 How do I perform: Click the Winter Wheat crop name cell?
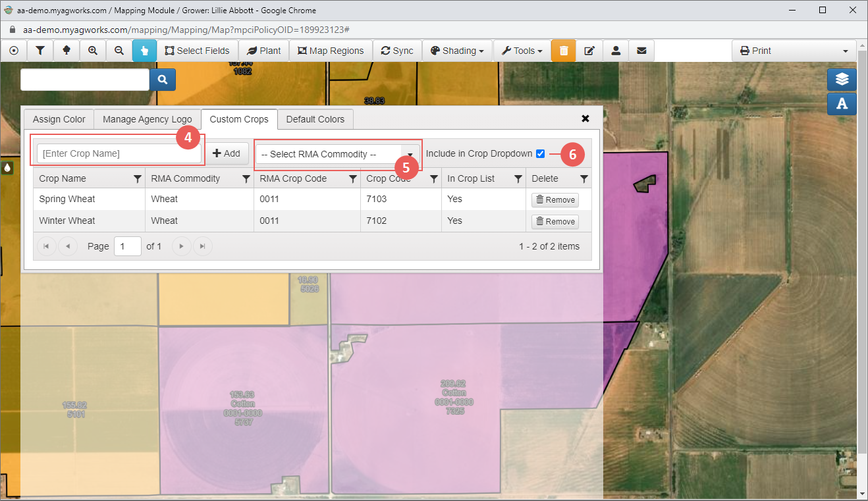pyautogui.click(x=89, y=221)
